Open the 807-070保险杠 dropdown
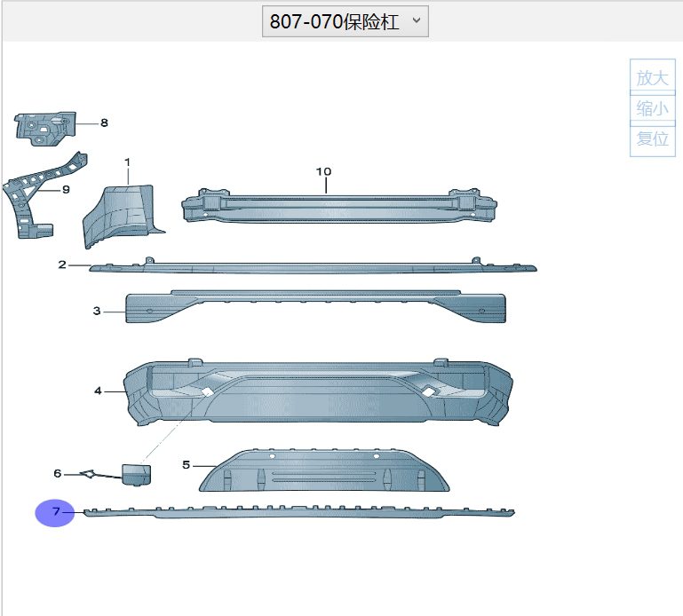The height and width of the screenshot is (616, 683). (345, 22)
